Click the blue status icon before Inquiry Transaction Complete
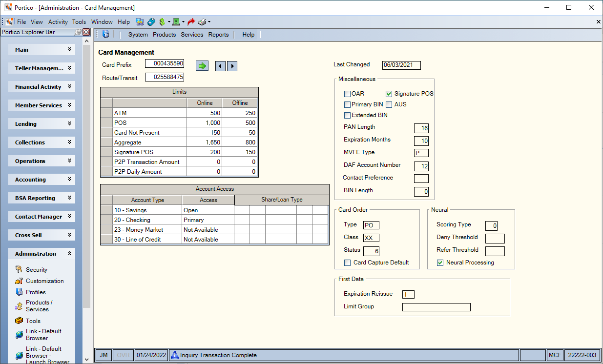Screen dimensions: 603x364 (174, 355)
